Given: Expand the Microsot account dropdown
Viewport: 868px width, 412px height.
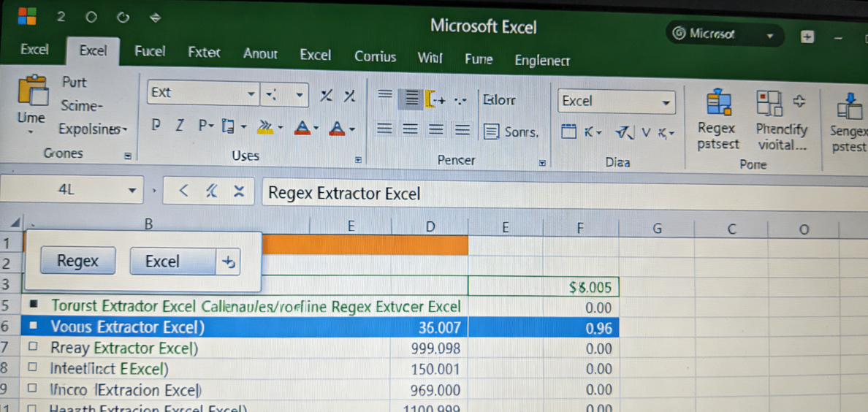Looking at the screenshot, I should (x=769, y=36).
